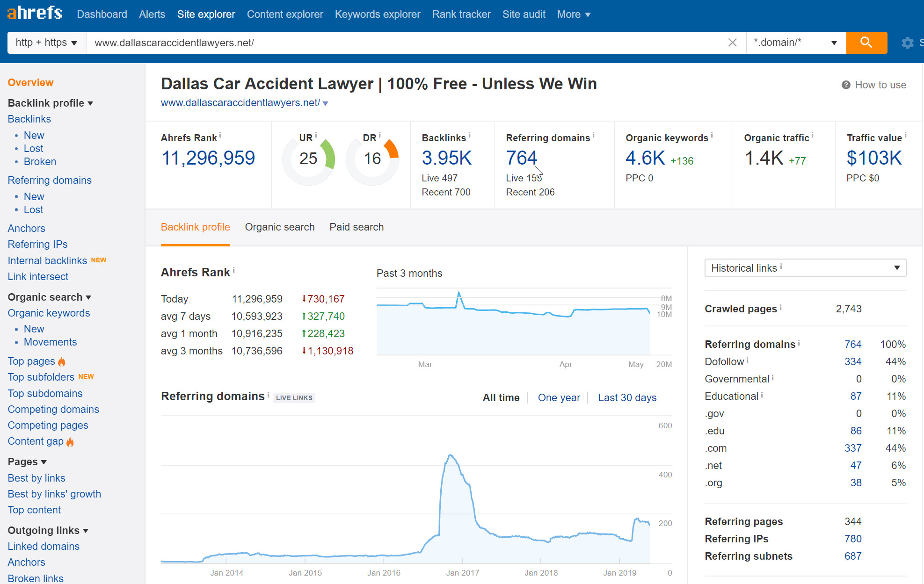The image size is (924, 584).
Task: Open Competing domains
Action: pyautogui.click(x=53, y=410)
